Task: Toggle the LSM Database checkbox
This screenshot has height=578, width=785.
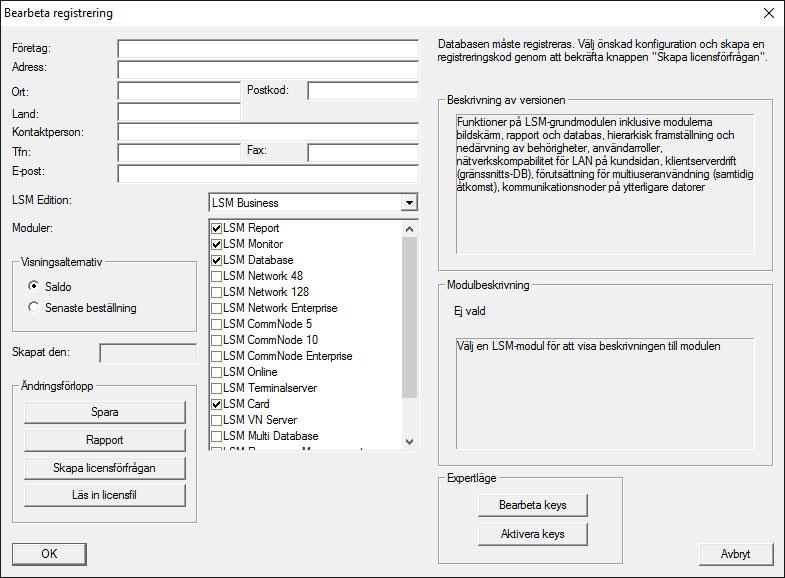Action: coord(216,260)
